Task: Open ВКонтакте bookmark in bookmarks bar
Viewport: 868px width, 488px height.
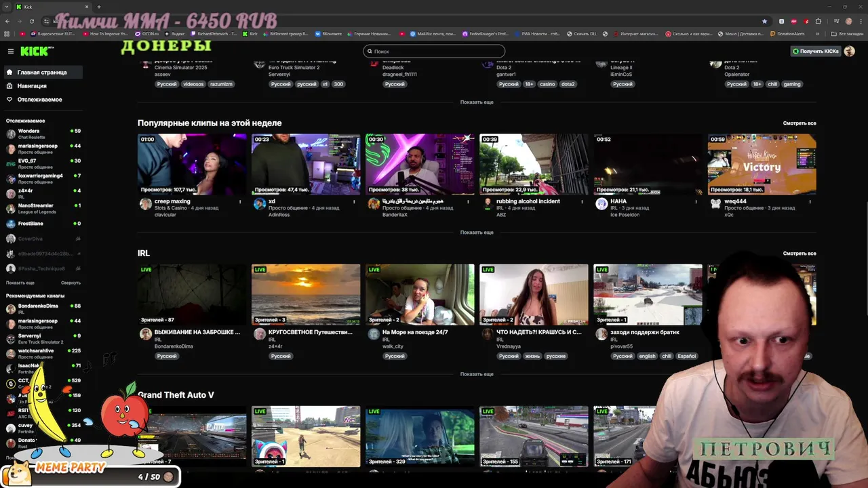Action: pos(328,33)
